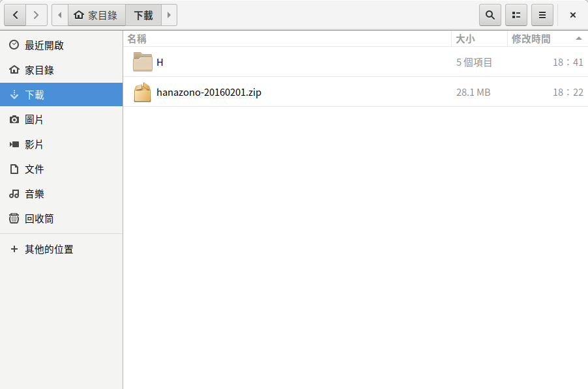Viewport: 588px width, 389px height.
Task: Click the trash icon for 回收筒
Action: (x=14, y=219)
